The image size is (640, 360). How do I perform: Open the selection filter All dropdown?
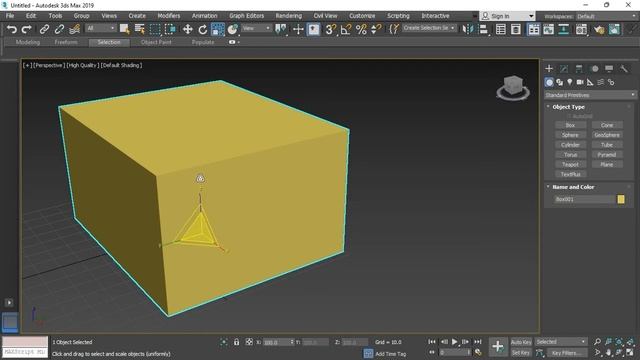click(100, 28)
